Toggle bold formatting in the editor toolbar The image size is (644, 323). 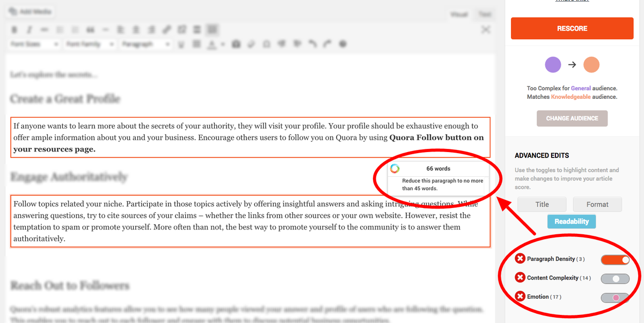(x=14, y=30)
